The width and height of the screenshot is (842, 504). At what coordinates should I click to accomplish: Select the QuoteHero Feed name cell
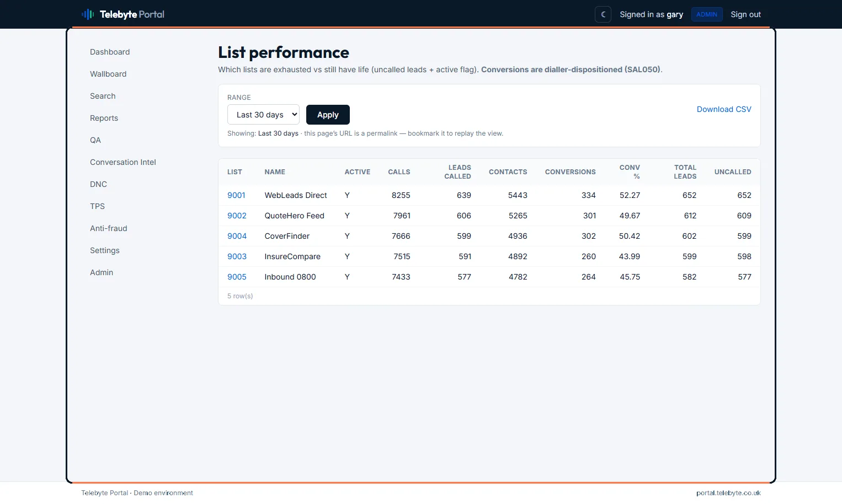coord(294,216)
